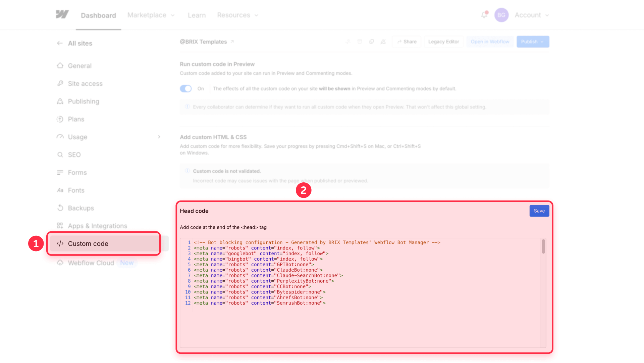This screenshot has height=363, width=644.
Task: Click the Share button
Action: click(407, 42)
